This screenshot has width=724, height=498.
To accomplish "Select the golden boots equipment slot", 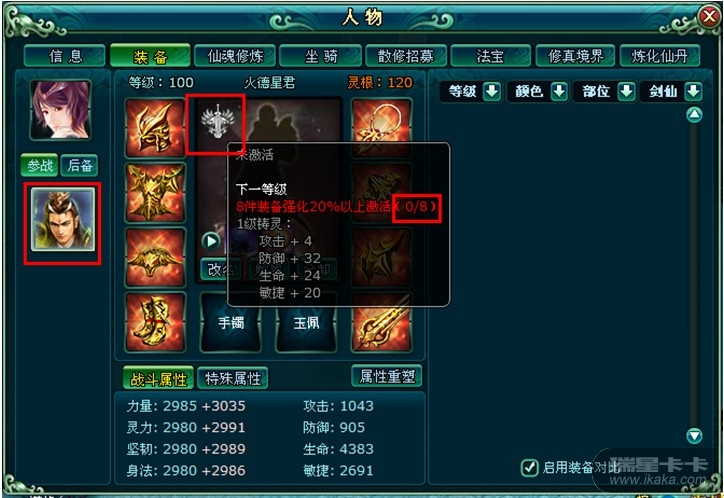I will pyautogui.click(x=155, y=322).
